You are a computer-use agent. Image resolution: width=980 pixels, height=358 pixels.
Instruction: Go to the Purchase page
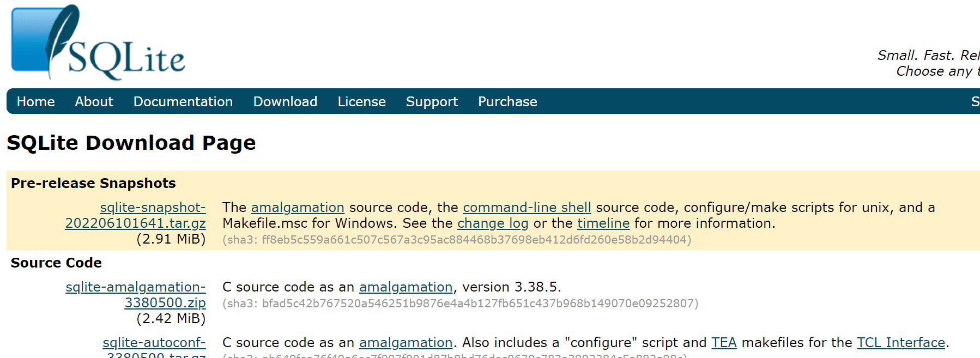pos(507,102)
